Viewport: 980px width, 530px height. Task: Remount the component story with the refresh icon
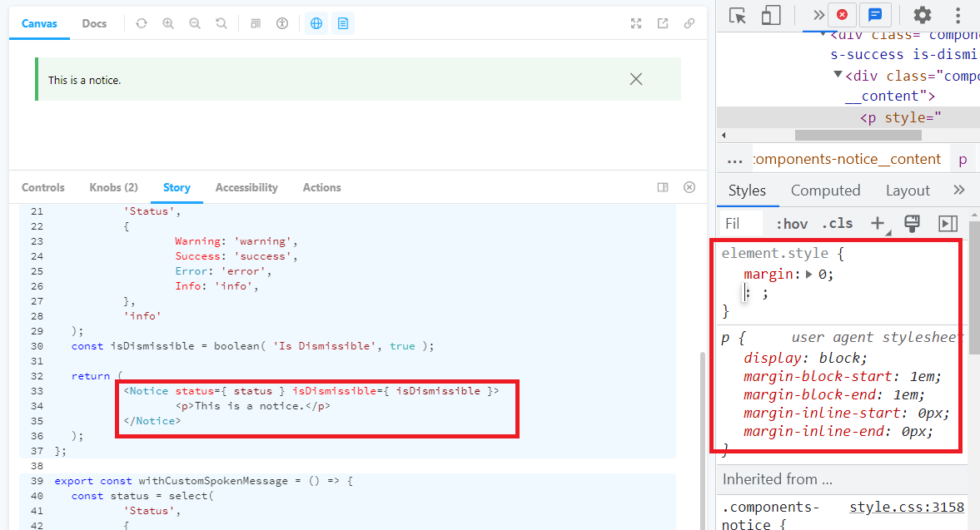tap(142, 23)
